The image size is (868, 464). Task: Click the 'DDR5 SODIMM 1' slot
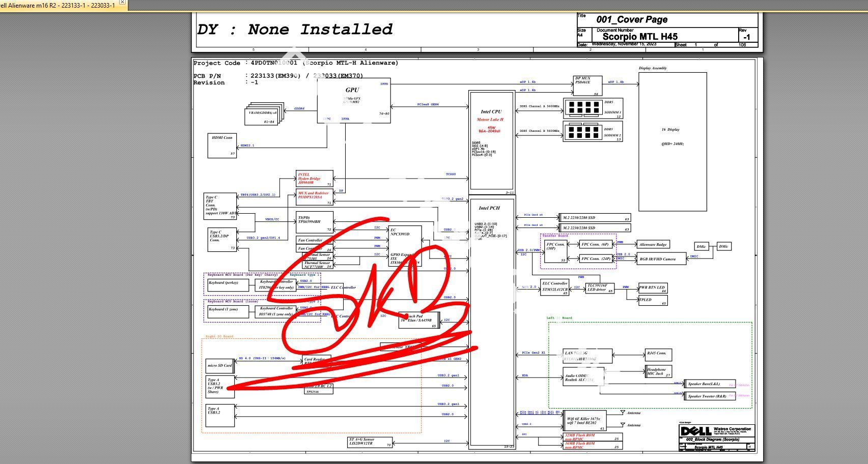pyautogui.click(x=593, y=108)
